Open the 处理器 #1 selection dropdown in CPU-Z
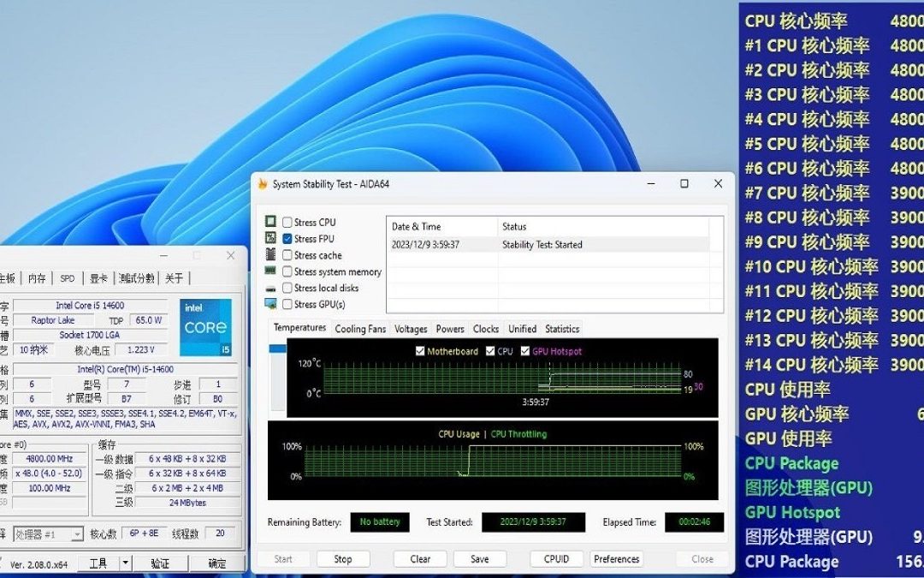Viewport: 924px width, 578px height. click(77, 535)
